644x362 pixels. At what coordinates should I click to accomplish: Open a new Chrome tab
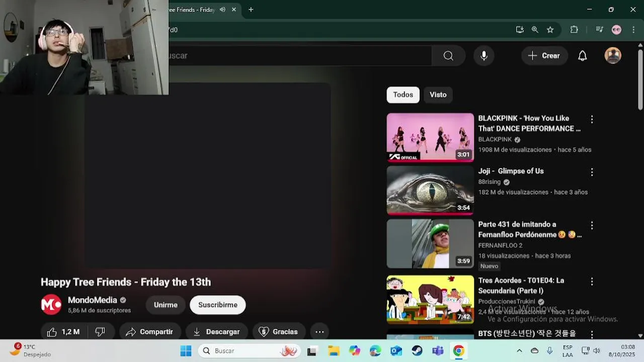coord(251,10)
